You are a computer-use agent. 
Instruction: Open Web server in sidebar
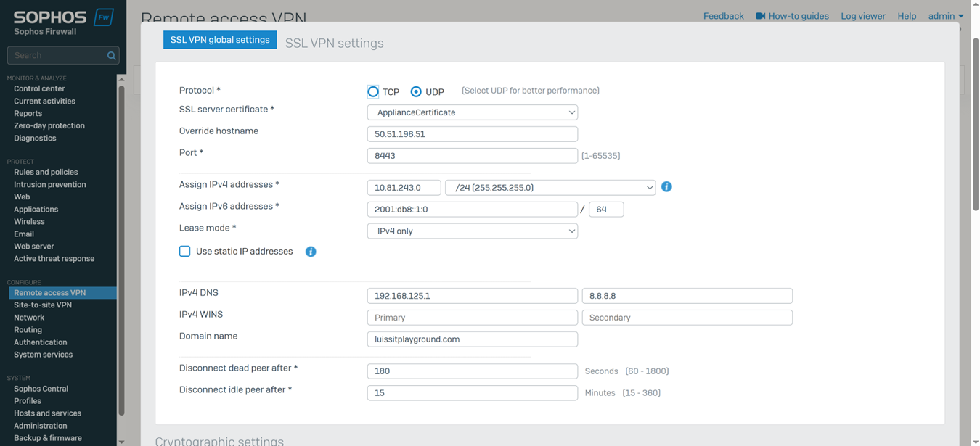(x=34, y=247)
